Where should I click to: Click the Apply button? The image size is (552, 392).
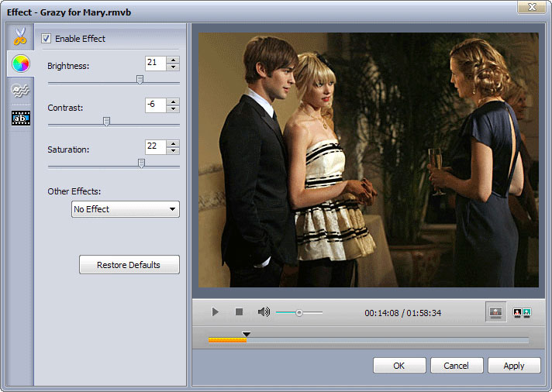513,366
